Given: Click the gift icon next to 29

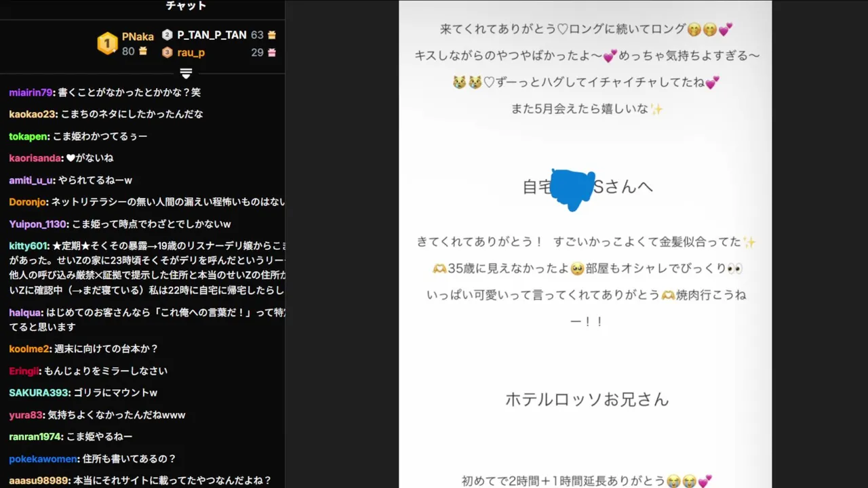Looking at the screenshot, I should click(272, 53).
